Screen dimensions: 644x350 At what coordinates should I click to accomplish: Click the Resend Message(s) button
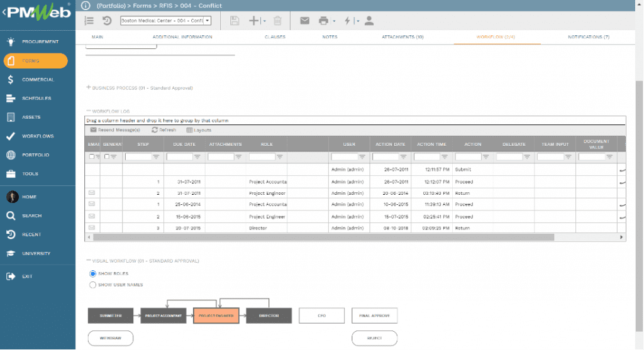tap(116, 130)
